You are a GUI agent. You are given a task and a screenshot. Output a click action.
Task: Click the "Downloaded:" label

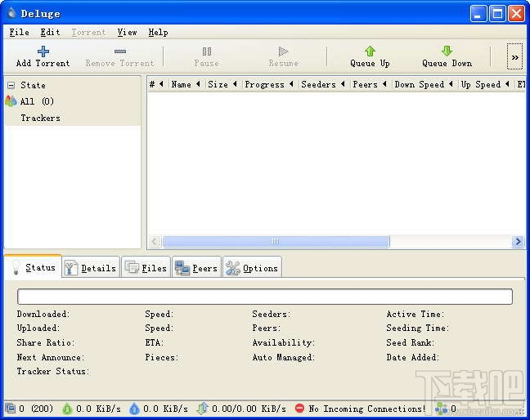click(x=43, y=314)
